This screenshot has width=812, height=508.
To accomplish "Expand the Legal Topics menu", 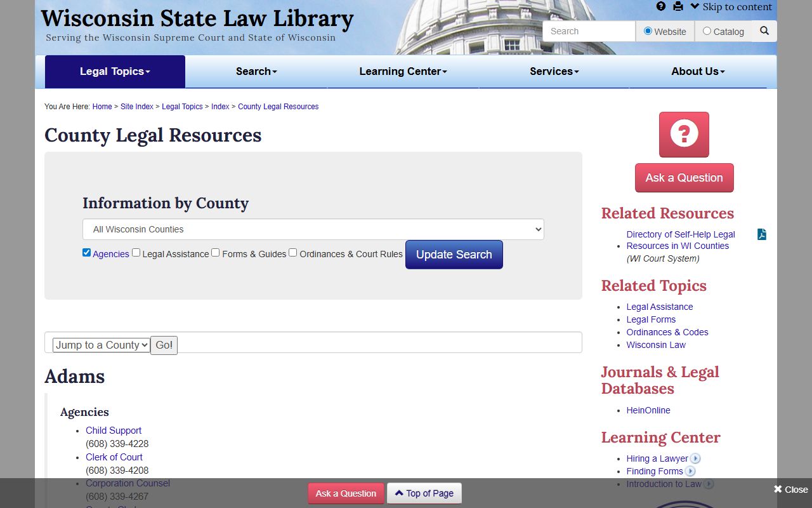I will tap(115, 71).
